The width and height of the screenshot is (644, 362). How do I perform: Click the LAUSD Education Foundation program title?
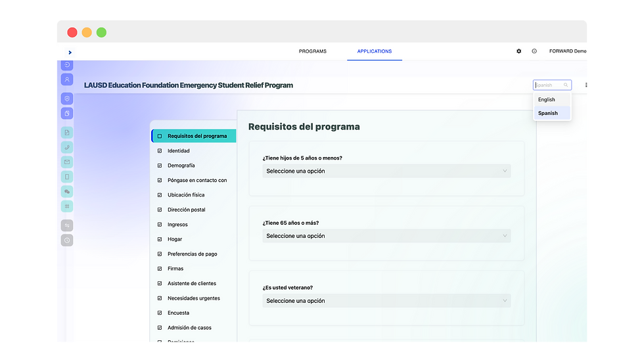(189, 85)
